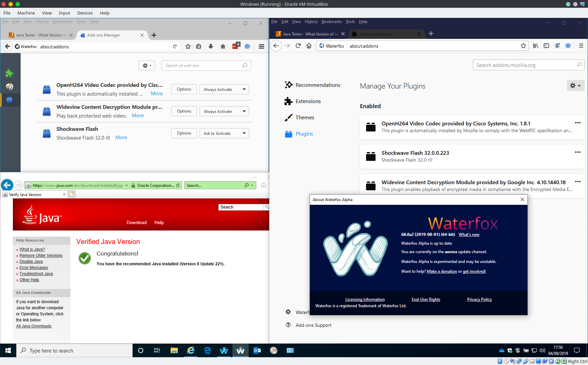Click Internet Explorer home icon
The width and height of the screenshot is (588, 365).
coord(264,185)
